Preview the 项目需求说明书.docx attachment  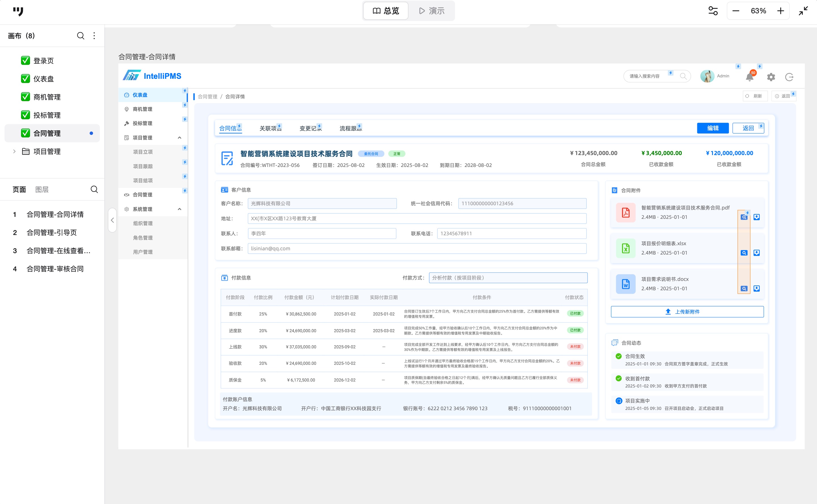[744, 288]
